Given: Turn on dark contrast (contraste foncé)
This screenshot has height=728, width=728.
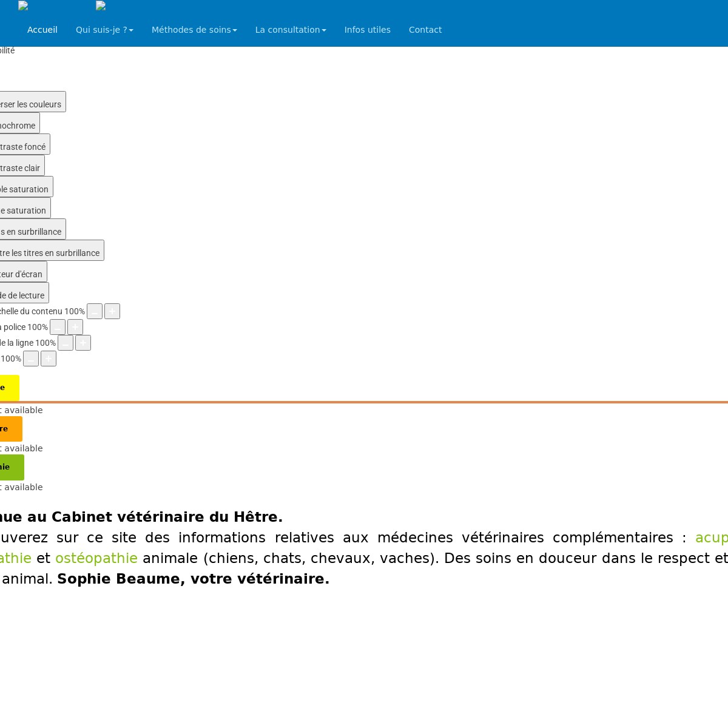Looking at the screenshot, I should tap(24, 144).
